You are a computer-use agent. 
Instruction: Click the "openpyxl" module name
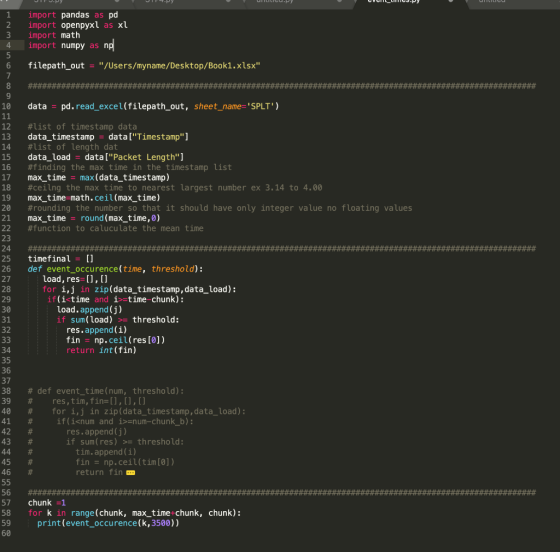[80, 25]
